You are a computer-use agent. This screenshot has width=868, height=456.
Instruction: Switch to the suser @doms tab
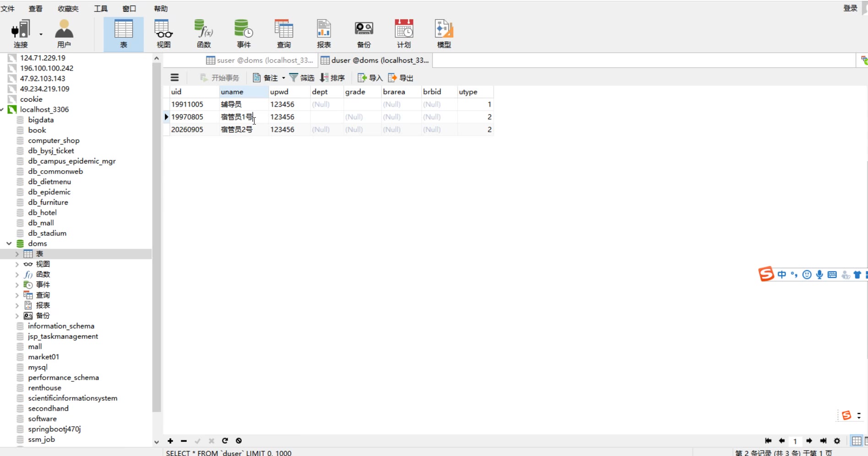(260, 60)
